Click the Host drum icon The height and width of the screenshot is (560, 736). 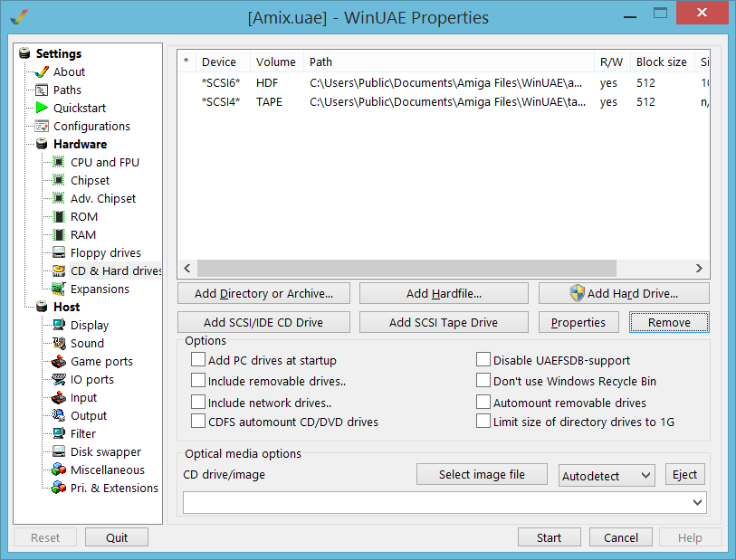coord(42,308)
